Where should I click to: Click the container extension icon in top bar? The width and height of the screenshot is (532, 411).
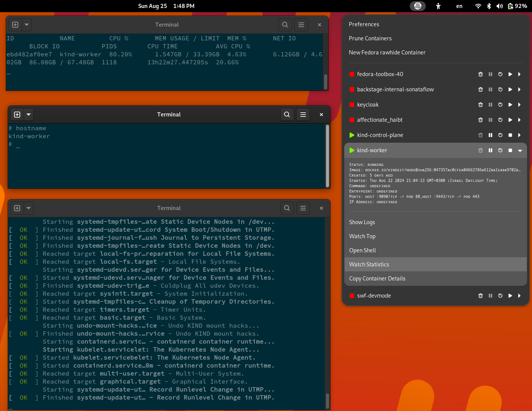(x=418, y=6)
